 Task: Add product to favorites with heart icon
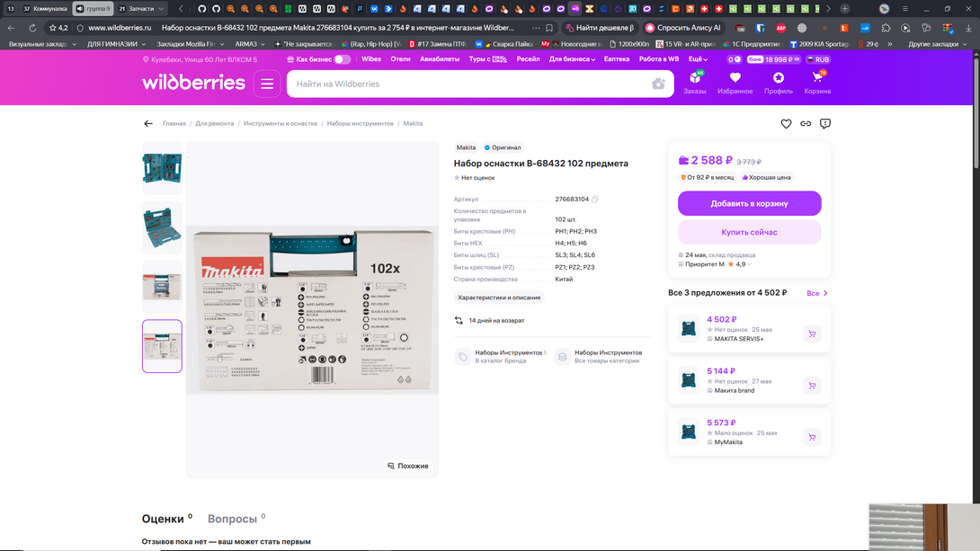coord(786,124)
